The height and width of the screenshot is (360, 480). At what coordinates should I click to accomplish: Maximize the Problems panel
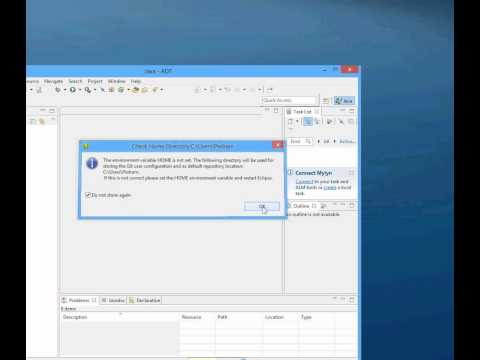pos(352,300)
